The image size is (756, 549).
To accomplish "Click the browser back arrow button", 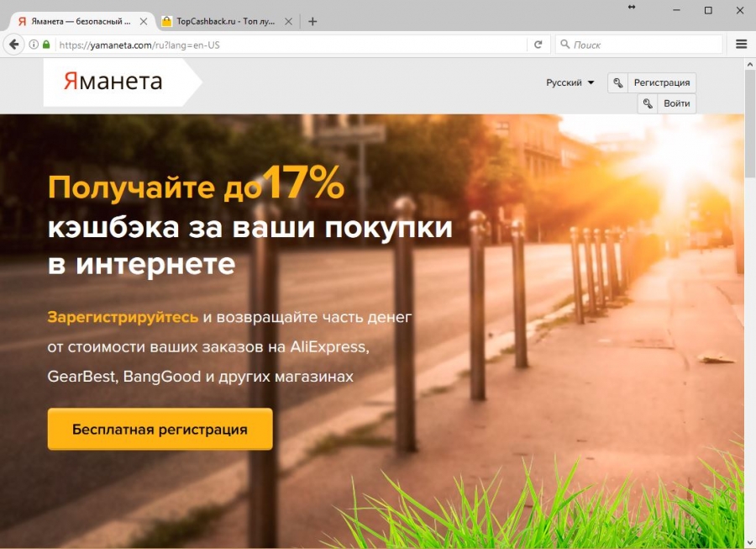I will point(14,45).
